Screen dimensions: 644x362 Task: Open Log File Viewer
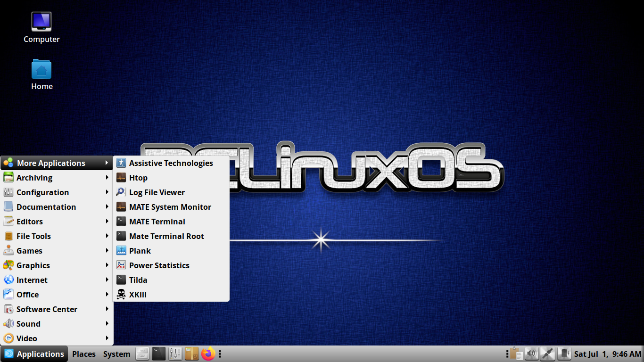point(171,192)
